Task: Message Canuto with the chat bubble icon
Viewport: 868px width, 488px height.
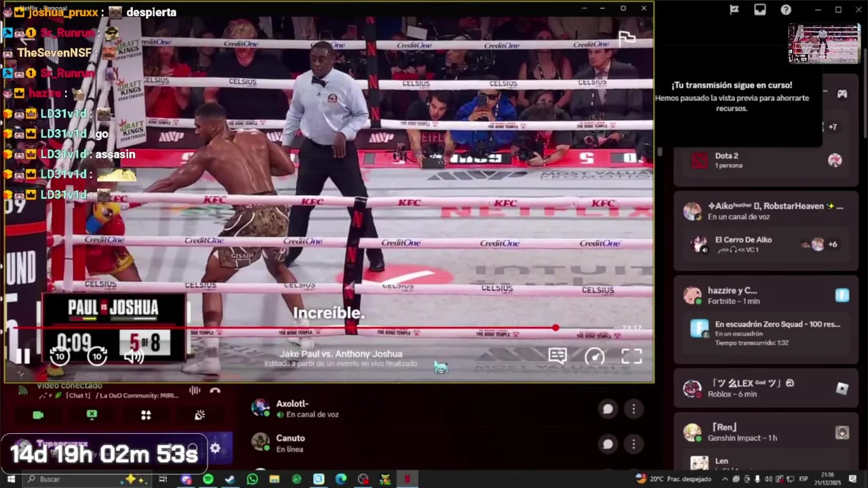Action: [608, 444]
